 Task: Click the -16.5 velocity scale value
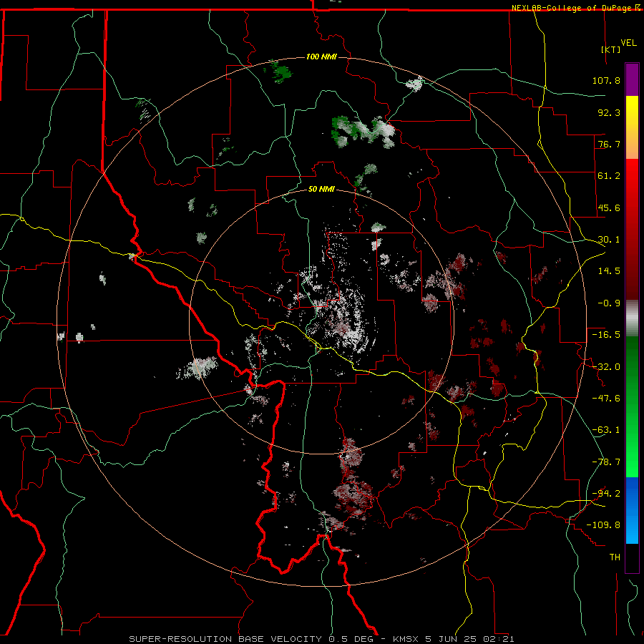click(x=606, y=334)
